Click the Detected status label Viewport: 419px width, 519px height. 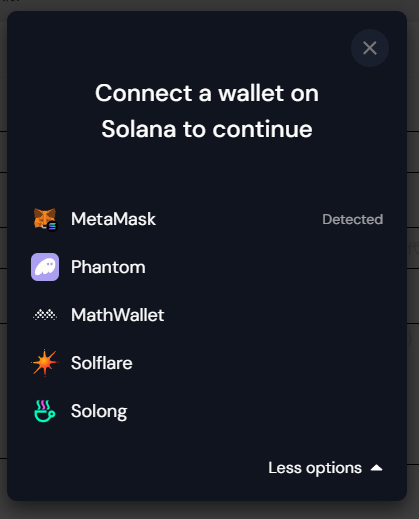tap(353, 219)
